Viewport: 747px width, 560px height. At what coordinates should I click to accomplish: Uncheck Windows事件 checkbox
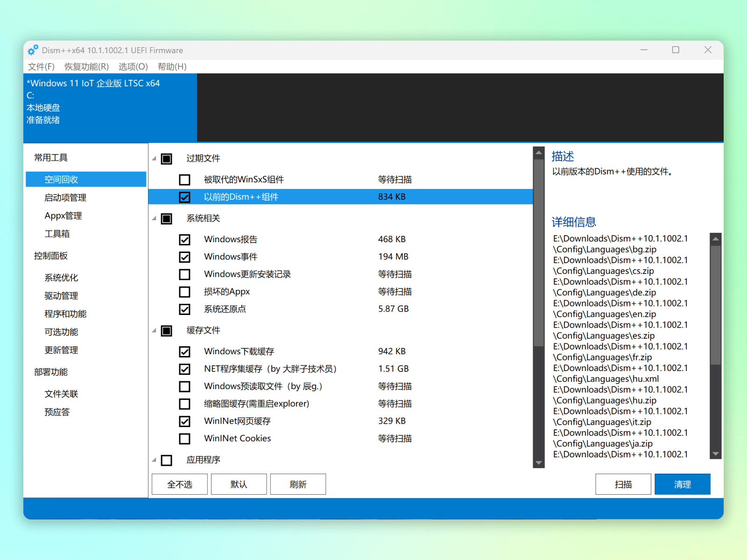(185, 257)
